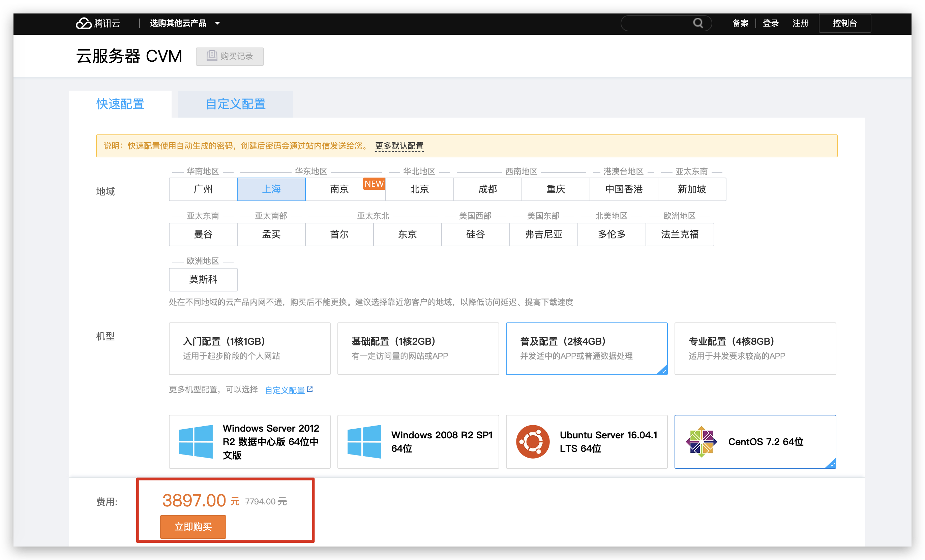
Task: Click the Windows Server 2012 logo
Action: coord(196,442)
